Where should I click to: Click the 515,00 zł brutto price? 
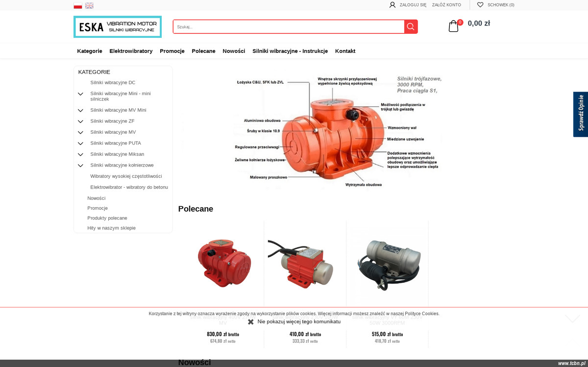[388, 334]
